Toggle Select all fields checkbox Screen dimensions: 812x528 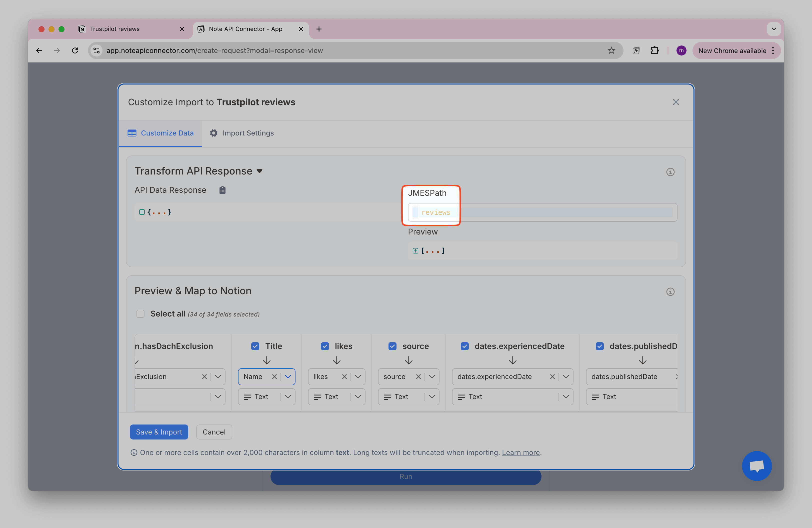click(140, 314)
